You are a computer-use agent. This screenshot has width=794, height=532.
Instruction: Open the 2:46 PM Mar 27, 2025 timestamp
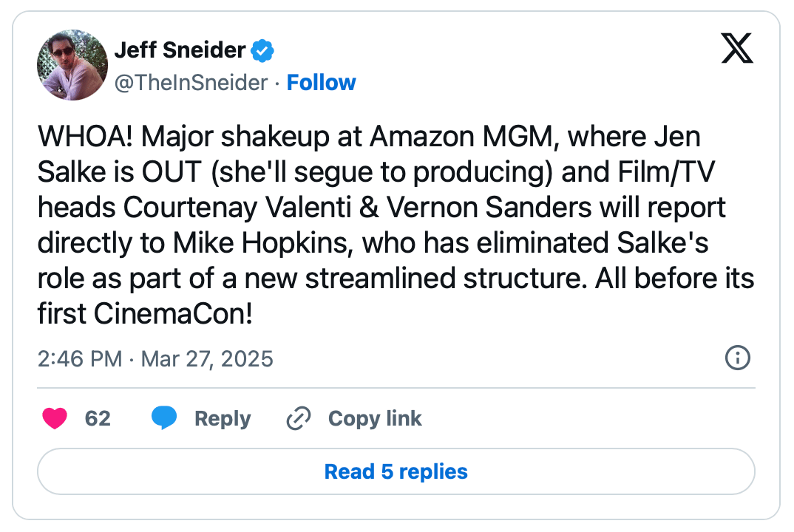tap(155, 359)
